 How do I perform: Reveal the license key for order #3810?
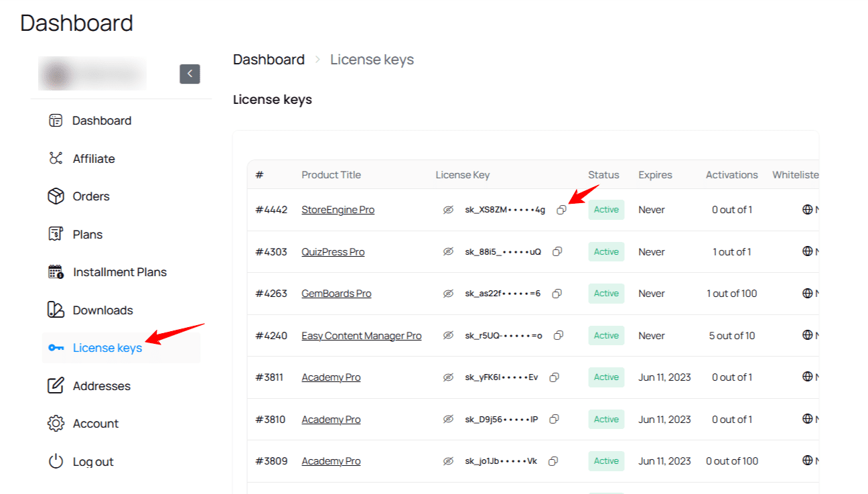448,420
